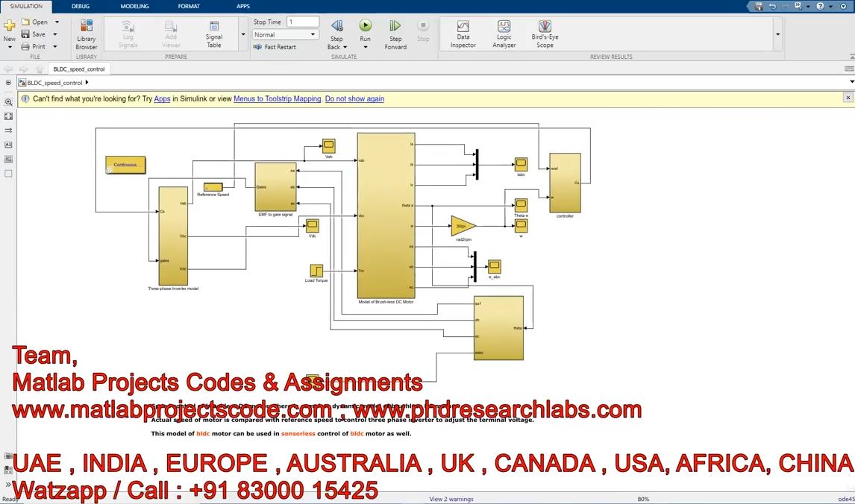The height and width of the screenshot is (504, 855).
Task: Open the Signal Table
Action: tap(213, 34)
